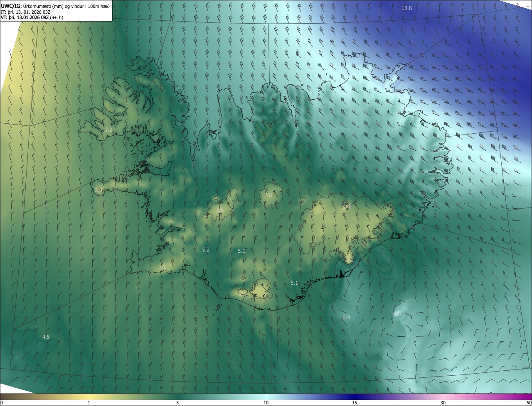Click the 3.2 value label on the Westfjords
The width and height of the screenshot is (532, 406).
(108, 130)
